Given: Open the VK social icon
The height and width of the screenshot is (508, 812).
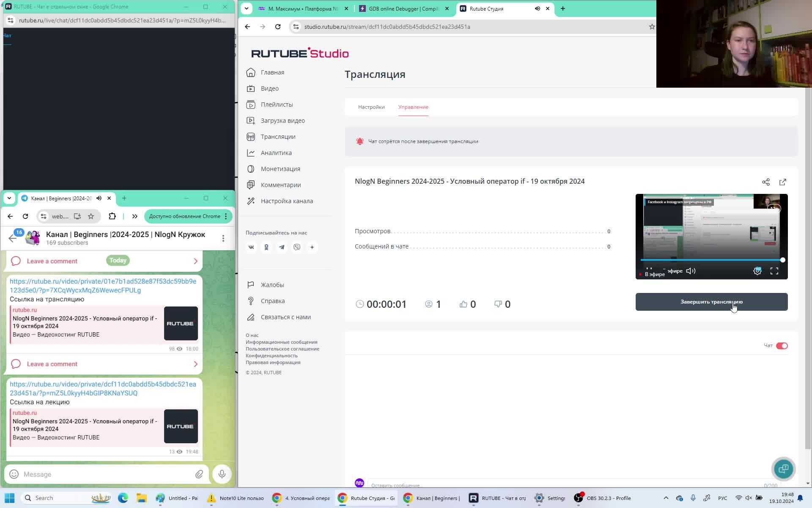Looking at the screenshot, I should pos(251,247).
